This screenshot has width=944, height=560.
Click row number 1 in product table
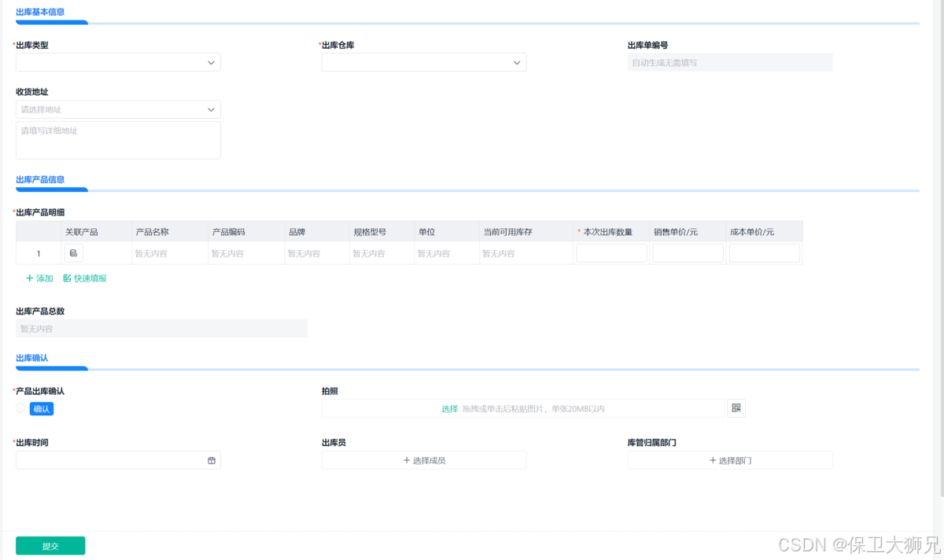pos(39,253)
